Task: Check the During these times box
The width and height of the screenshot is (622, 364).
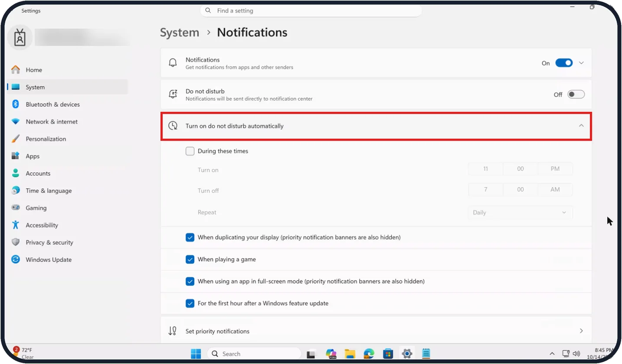Action: (190, 151)
